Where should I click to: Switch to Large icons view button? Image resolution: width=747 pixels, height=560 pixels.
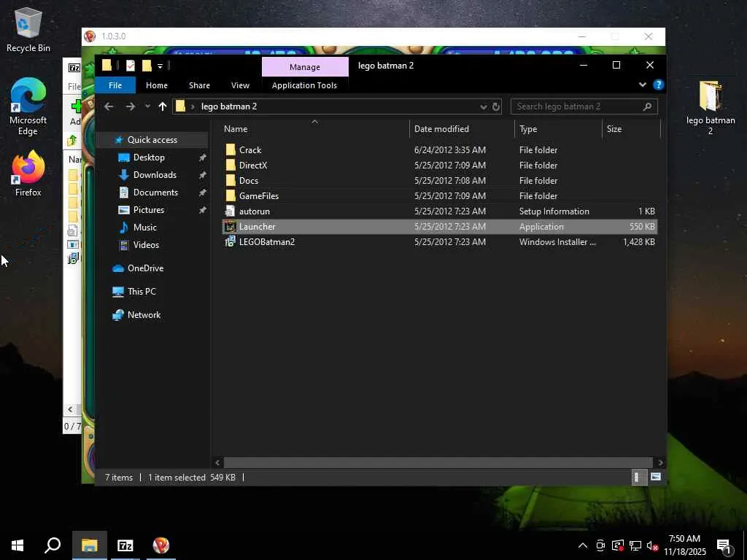click(x=656, y=477)
